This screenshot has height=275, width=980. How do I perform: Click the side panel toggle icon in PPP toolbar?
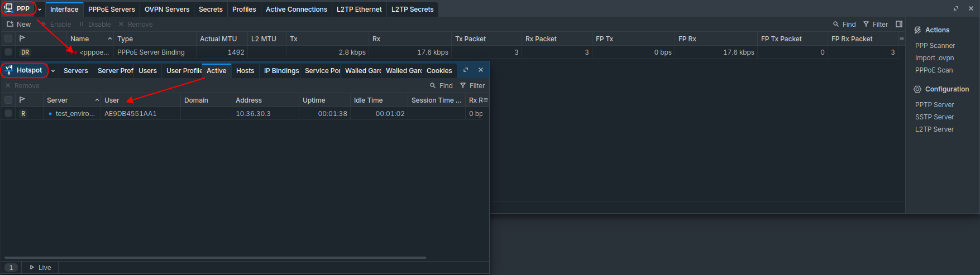tap(899, 24)
